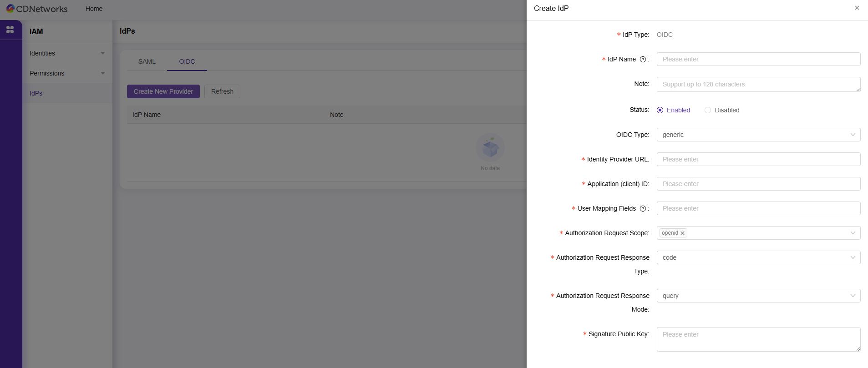Viewport: 868px width, 368px height.
Task: Click the Refresh button
Action: 222,91
